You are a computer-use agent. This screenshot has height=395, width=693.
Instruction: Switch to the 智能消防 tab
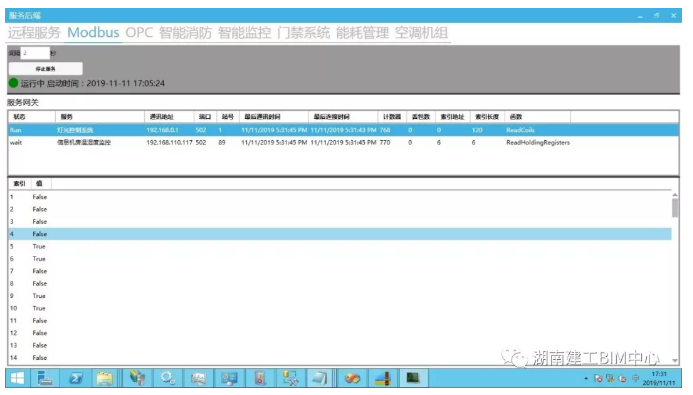point(185,33)
